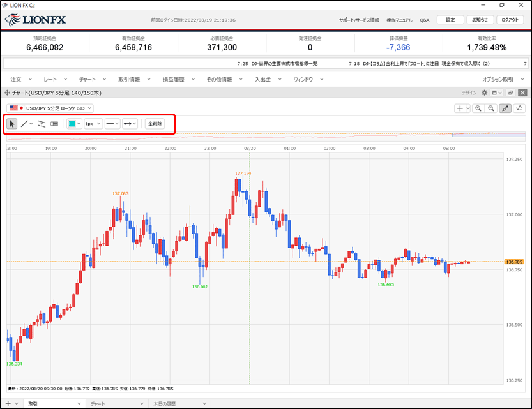Open the 入出金 menu
Image resolution: width=532 pixels, height=409 pixels.
click(268, 79)
